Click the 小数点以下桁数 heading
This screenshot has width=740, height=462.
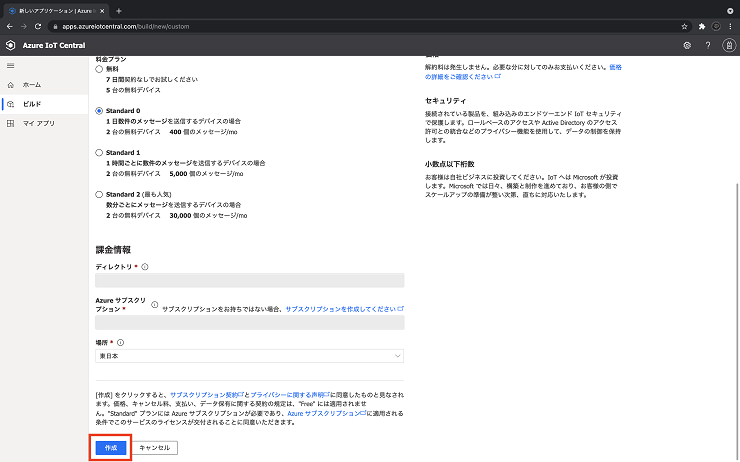449,164
